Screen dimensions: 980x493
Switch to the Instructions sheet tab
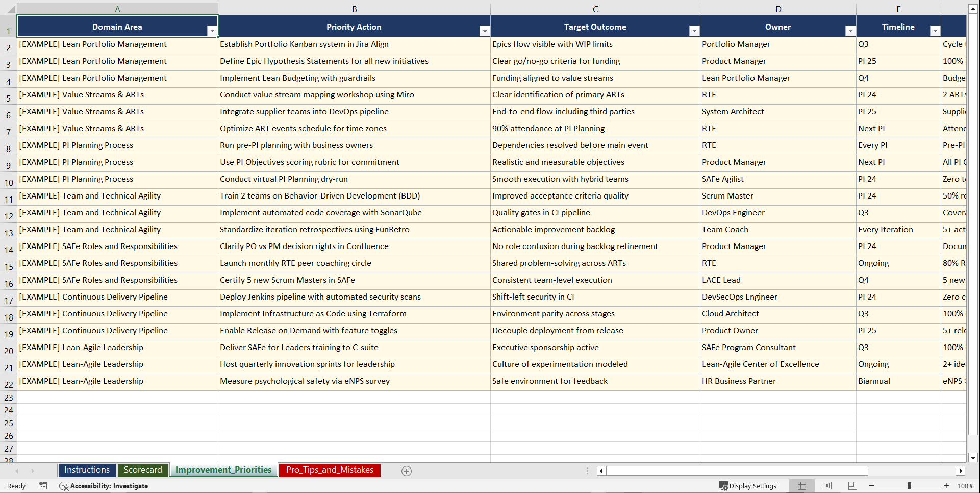pyautogui.click(x=87, y=470)
